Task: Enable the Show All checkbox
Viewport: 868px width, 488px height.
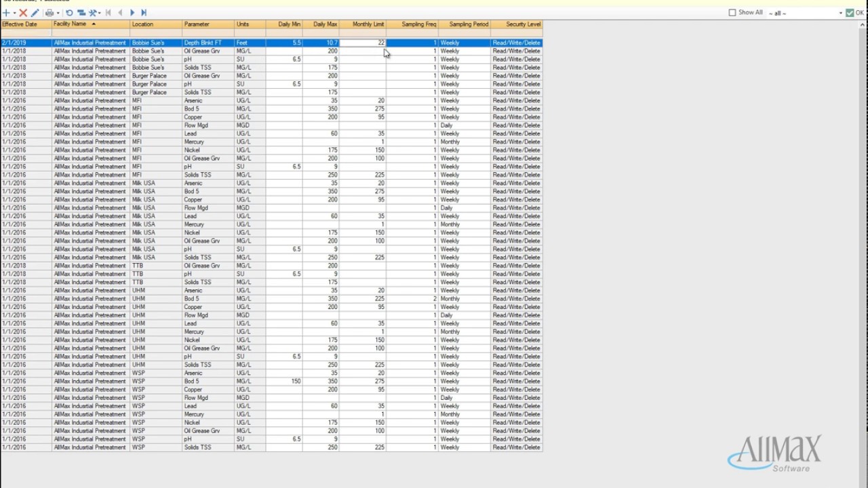Action: 732,13
